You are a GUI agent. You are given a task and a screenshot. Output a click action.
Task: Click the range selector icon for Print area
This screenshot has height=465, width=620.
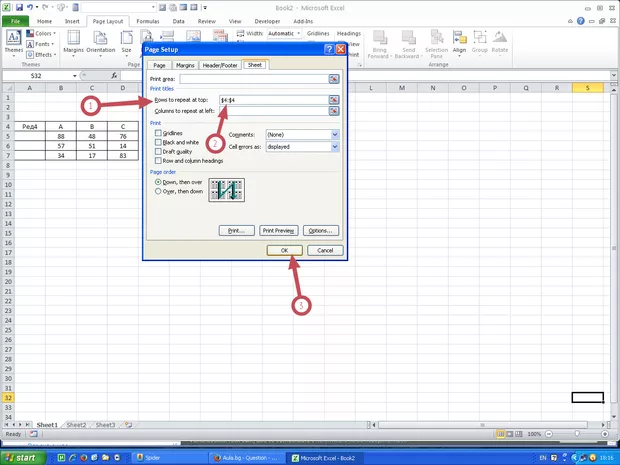(x=334, y=79)
